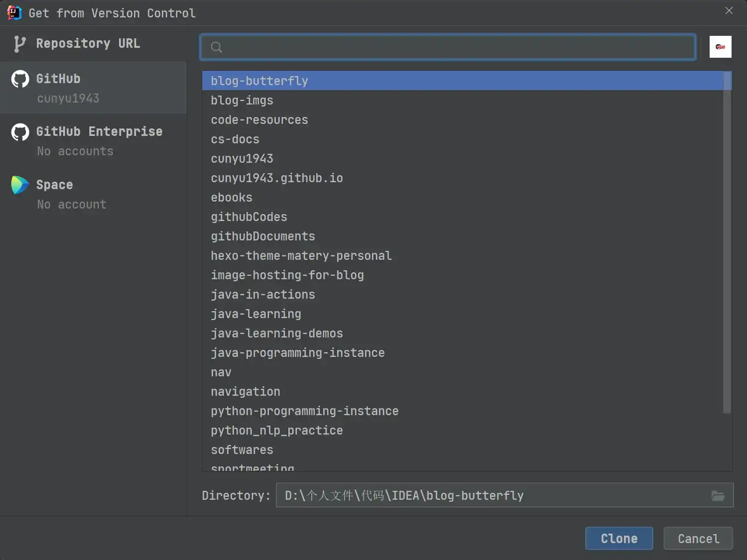Select the hexo-theme-matery-personal repository
This screenshot has height=560, width=747.
tap(301, 256)
